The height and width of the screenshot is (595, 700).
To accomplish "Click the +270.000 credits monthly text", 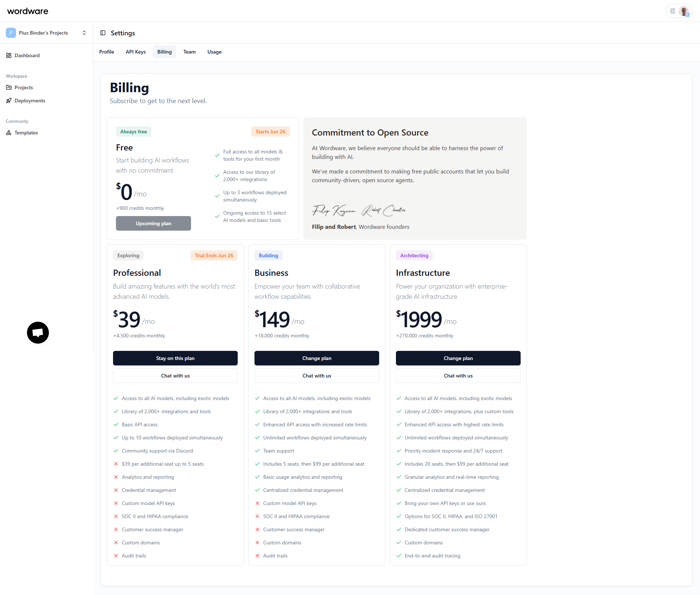I will [425, 336].
